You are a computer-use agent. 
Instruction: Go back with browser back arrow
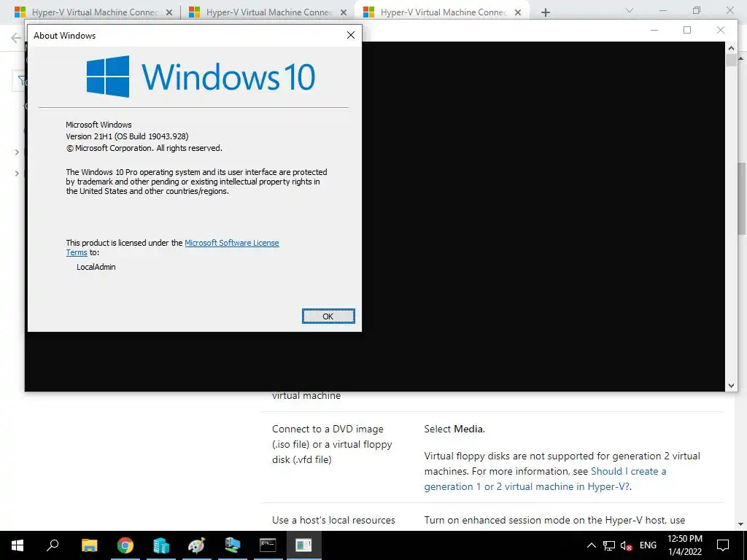16,38
